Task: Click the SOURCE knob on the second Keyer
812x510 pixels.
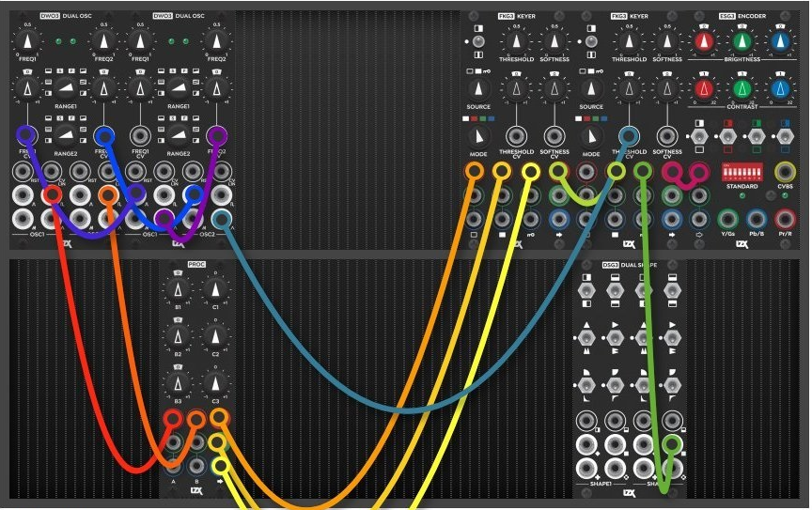Action: pos(591,89)
